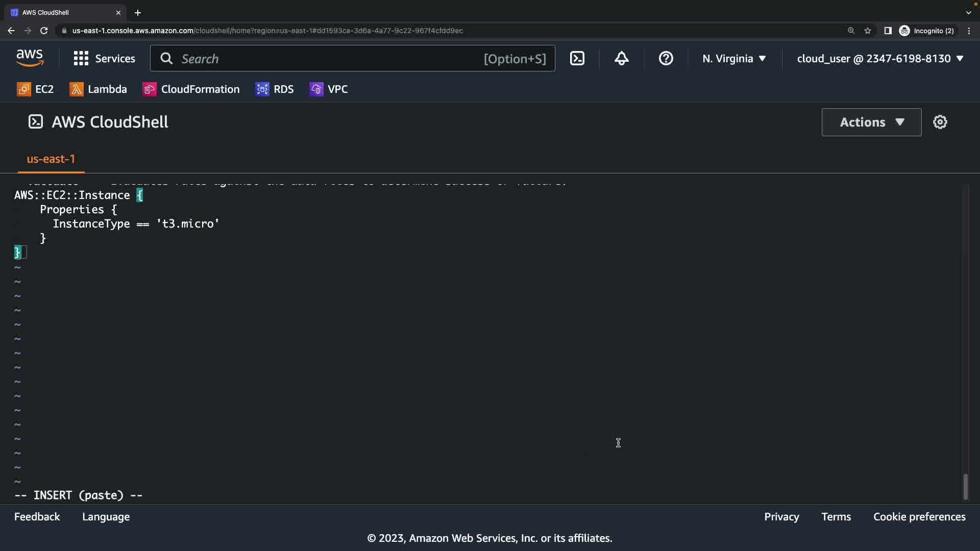The image size is (980, 551).
Task: Open the VPC shortcut
Action: (329, 89)
